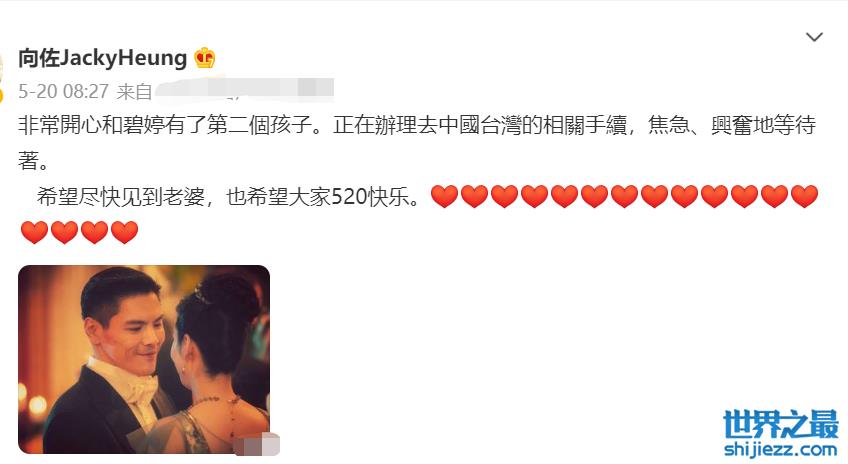848x464 pixels.
Task: Open the 向佐JackyHeung profile name
Action: [x=102, y=58]
